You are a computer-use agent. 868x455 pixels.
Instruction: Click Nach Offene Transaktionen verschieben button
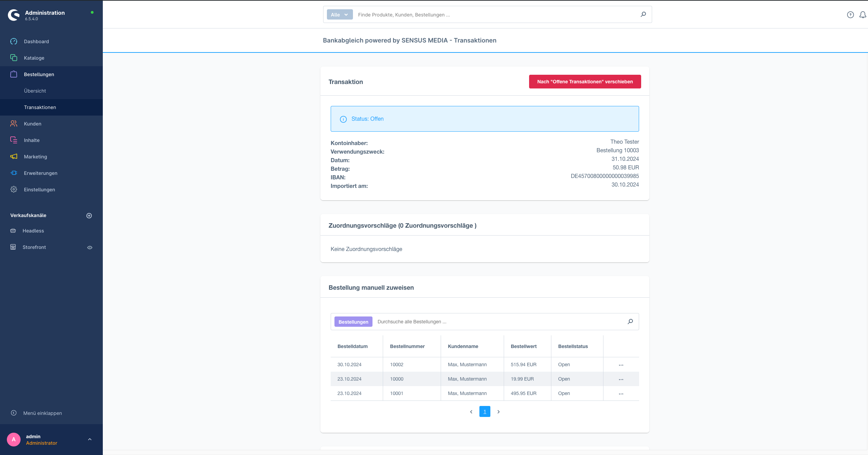coord(584,81)
